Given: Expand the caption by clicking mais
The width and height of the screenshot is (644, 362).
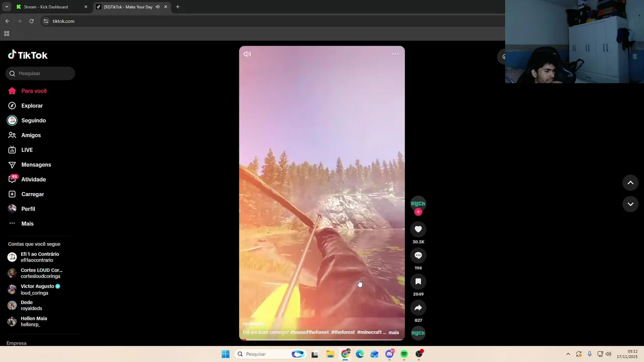Looking at the screenshot, I should pos(393,332).
